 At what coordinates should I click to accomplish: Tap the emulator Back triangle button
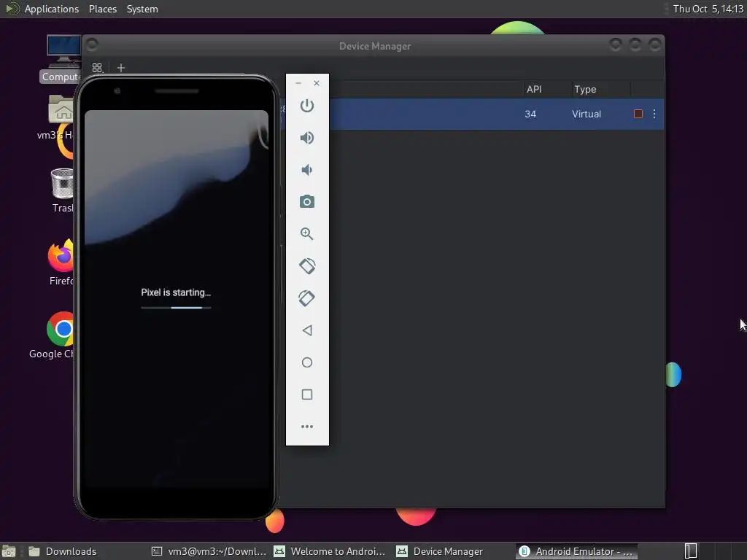point(307,330)
